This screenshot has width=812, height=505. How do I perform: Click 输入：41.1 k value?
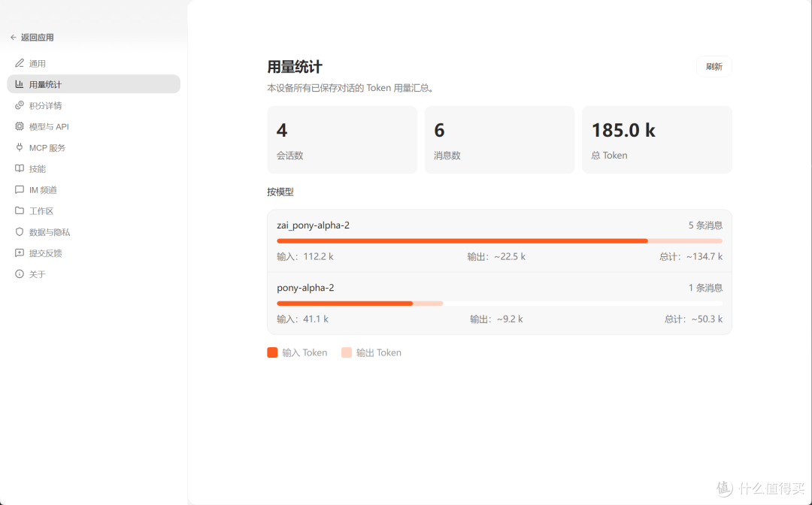coord(302,319)
